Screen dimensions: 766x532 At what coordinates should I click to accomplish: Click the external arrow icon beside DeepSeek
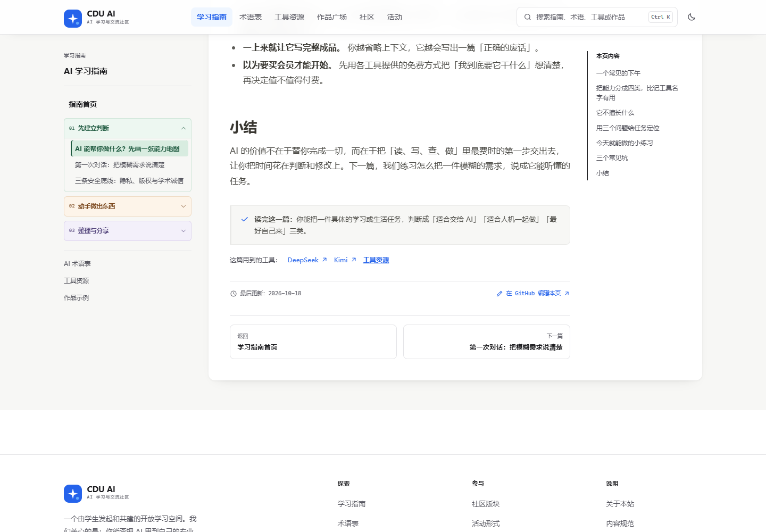[324, 260]
